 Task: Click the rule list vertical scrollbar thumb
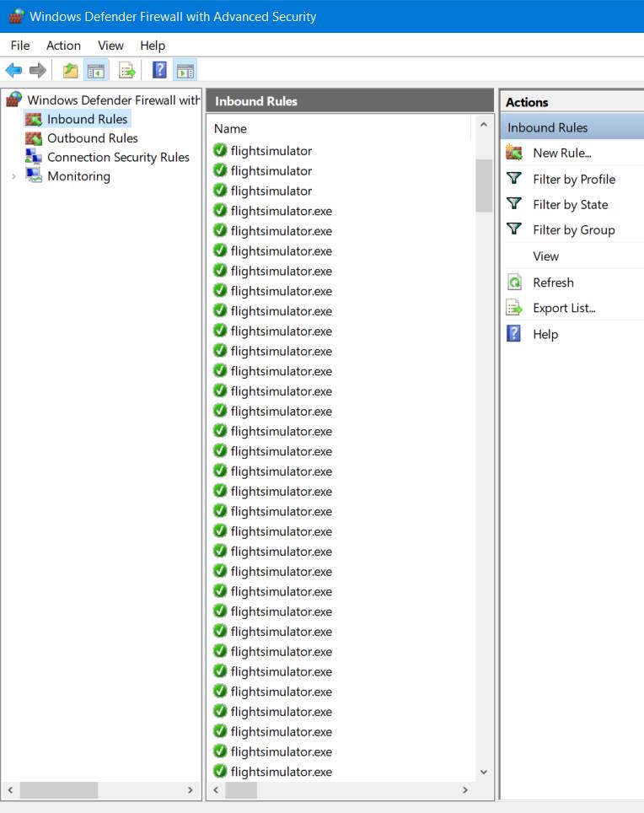tap(483, 186)
